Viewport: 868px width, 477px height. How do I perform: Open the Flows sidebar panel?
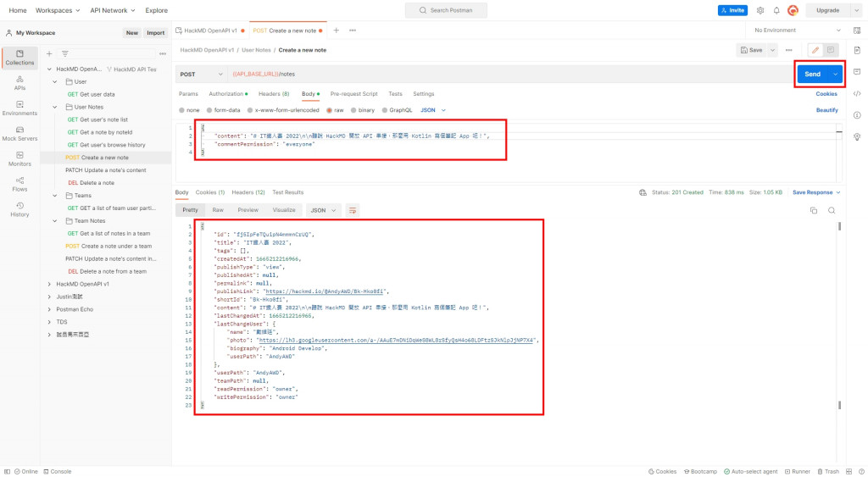click(19, 184)
